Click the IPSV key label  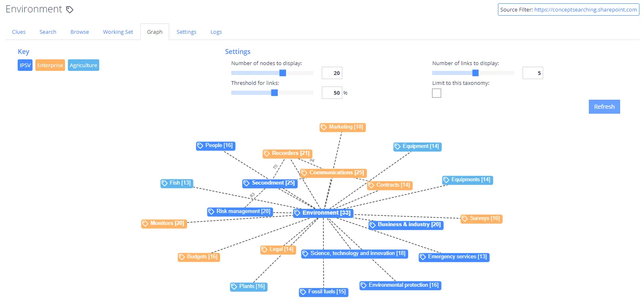(25, 65)
